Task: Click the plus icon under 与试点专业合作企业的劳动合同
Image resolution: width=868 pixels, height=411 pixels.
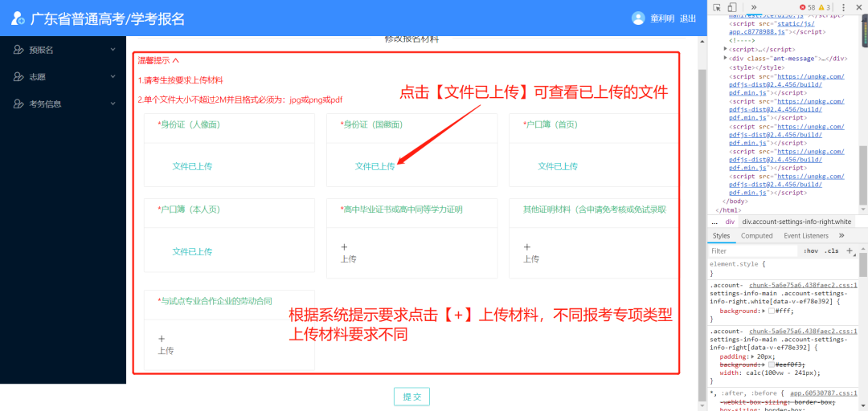Action: pos(162,339)
